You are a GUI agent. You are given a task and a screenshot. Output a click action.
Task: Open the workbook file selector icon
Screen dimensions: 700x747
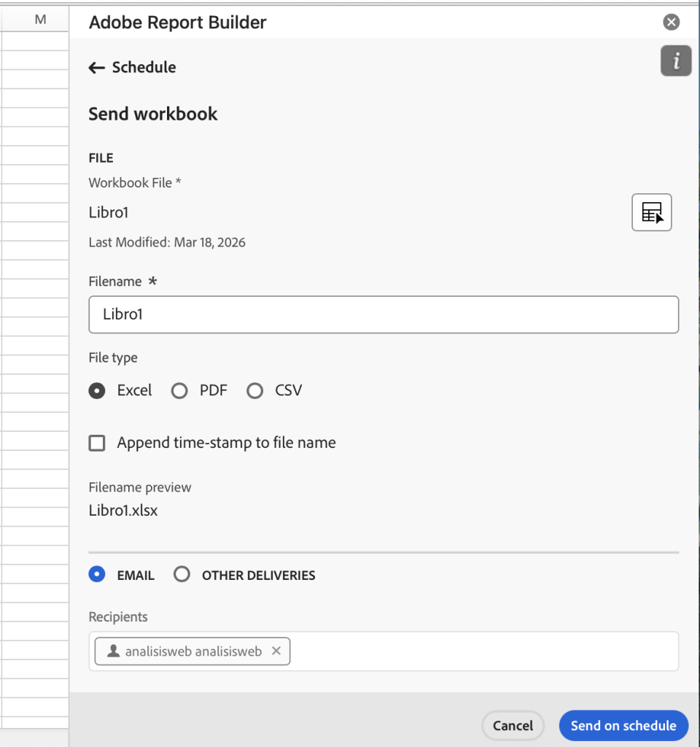pos(651,212)
